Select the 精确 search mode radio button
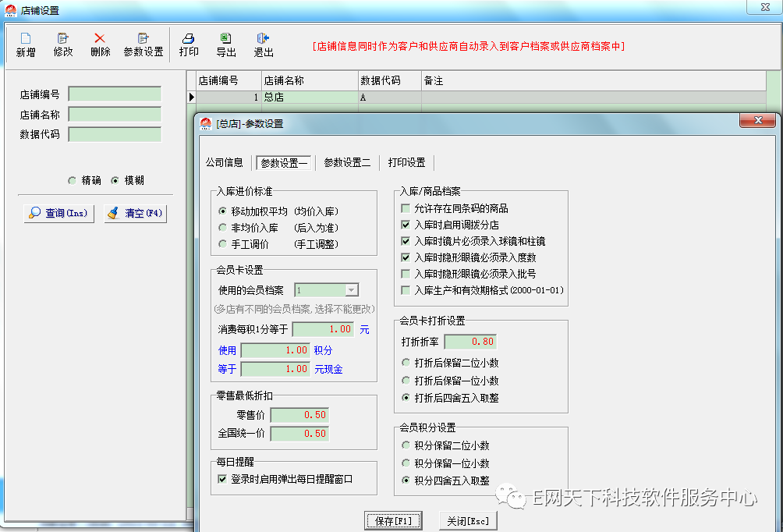Screen dimensions: 783x532 73,180
